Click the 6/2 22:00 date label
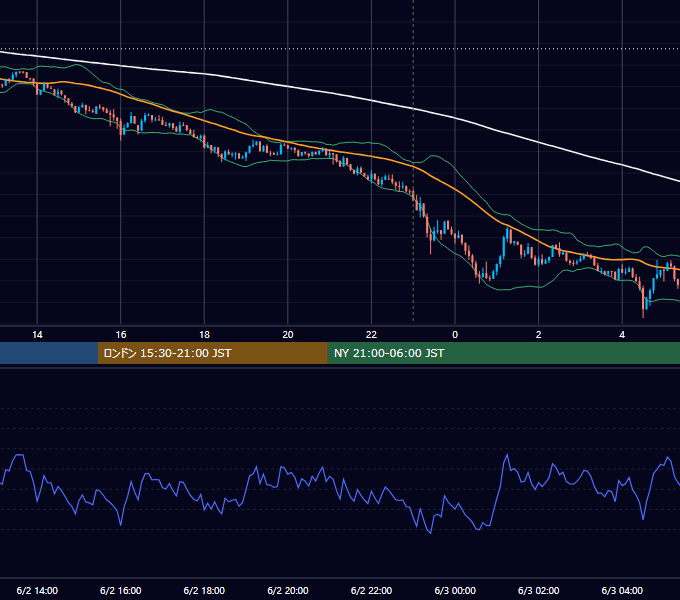680x600 pixels. tap(371, 590)
